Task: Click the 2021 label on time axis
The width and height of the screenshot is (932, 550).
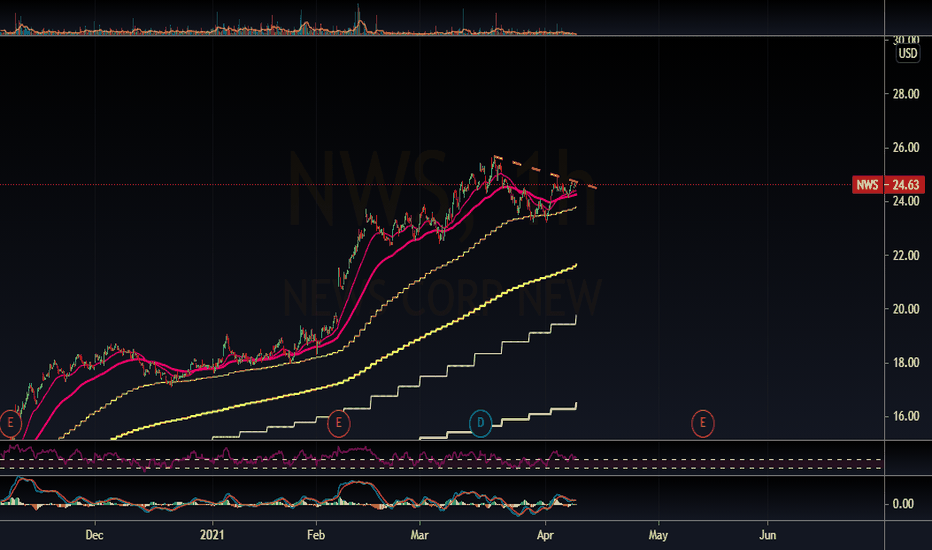Action: click(x=212, y=535)
